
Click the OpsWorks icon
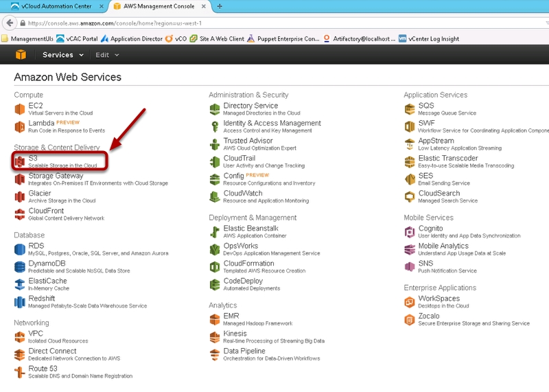[x=215, y=249]
